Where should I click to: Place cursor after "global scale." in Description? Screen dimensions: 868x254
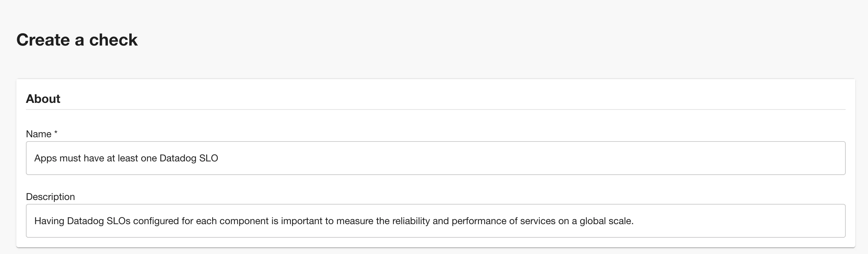click(634, 221)
